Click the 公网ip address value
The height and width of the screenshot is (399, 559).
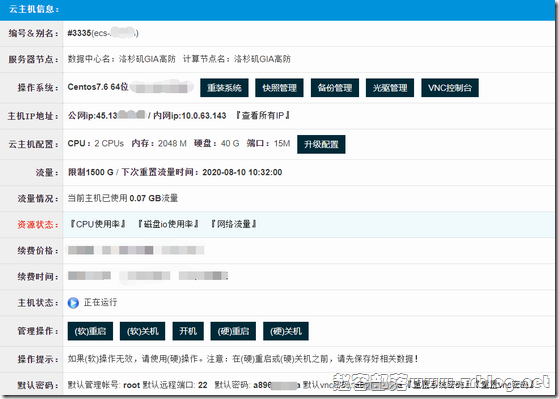106,116
